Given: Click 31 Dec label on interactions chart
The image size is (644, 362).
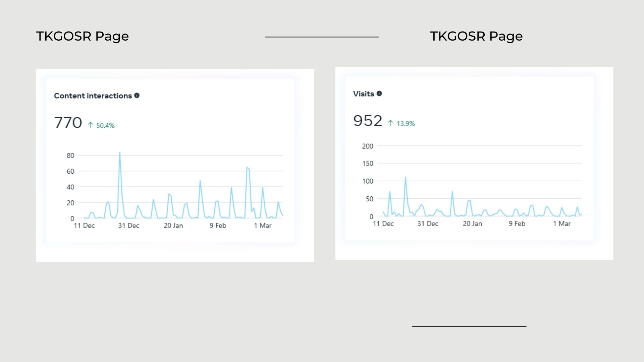Looking at the screenshot, I should pos(128,226).
